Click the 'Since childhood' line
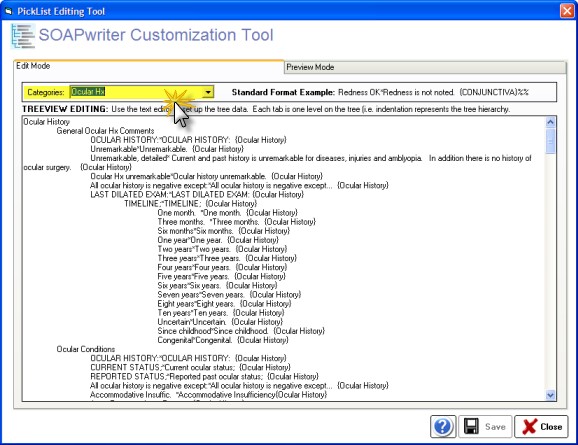 click(241, 331)
